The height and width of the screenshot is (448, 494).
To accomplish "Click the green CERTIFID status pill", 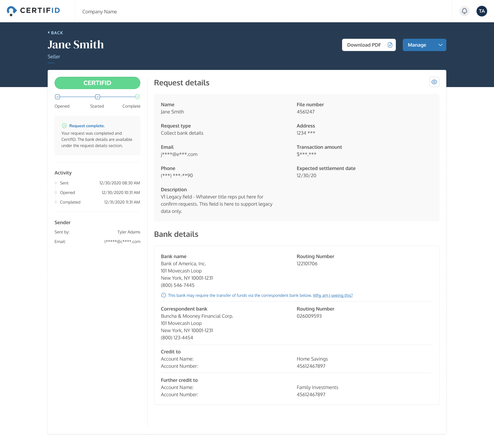I will [97, 83].
